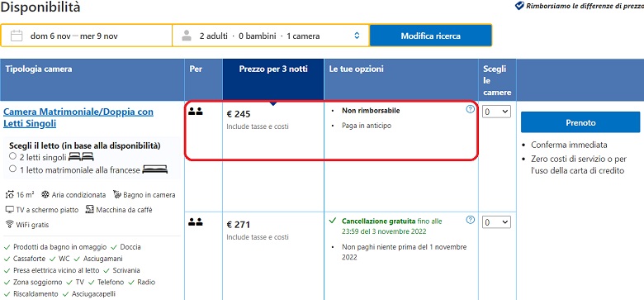This screenshot has width=644, height=300.
Task: Open room quantity dropdown for €245 rate
Action: point(496,112)
